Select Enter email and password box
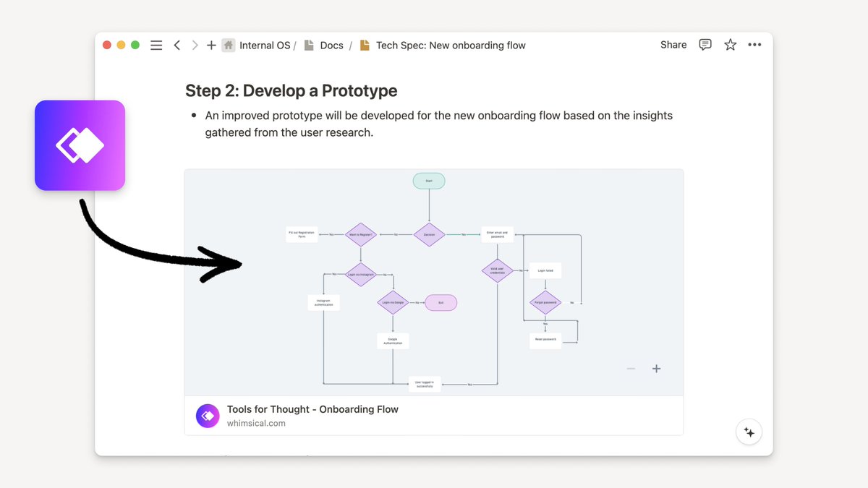This screenshot has height=488, width=868. tap(498, 234)
